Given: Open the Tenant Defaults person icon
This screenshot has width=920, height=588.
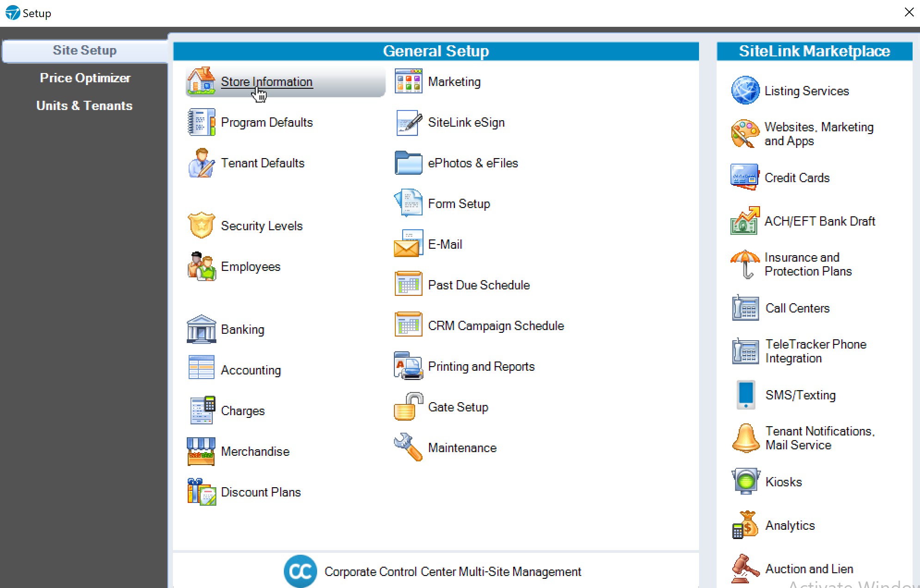Looking at the screenshot, I should [201, 163].
